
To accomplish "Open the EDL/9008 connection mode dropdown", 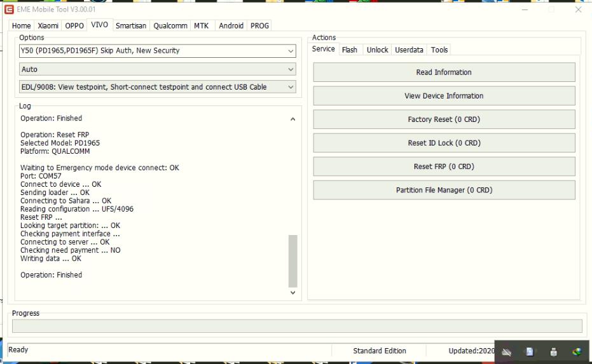I will tap(158, 87).
